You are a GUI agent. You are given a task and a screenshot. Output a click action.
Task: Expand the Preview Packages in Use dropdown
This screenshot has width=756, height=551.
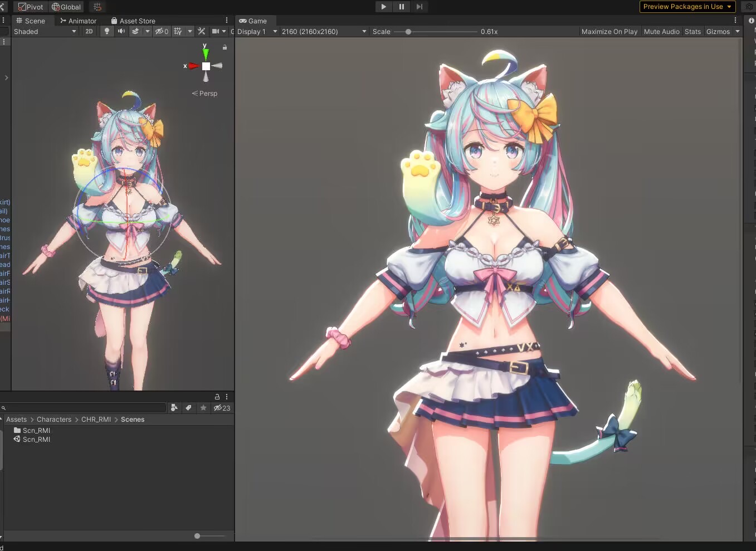(x=687, y=7)
